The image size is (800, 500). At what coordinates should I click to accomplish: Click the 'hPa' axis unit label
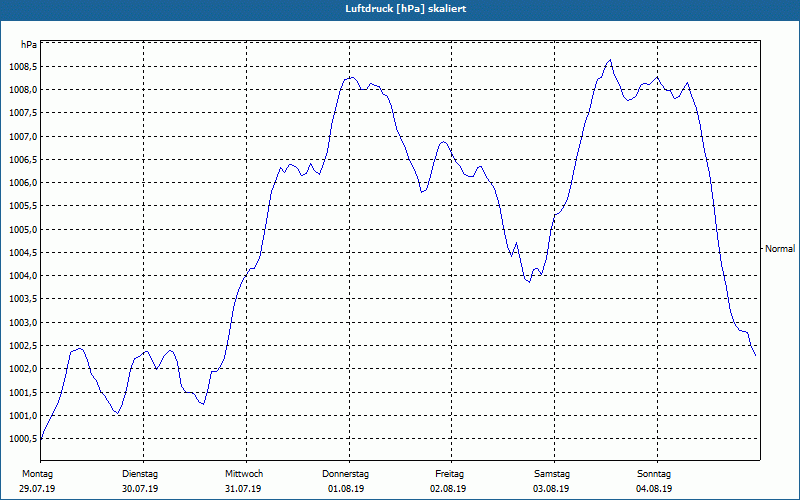click(x=29, y=44)
